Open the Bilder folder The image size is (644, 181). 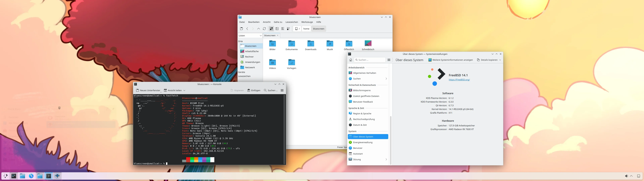(x=273, y=45)
